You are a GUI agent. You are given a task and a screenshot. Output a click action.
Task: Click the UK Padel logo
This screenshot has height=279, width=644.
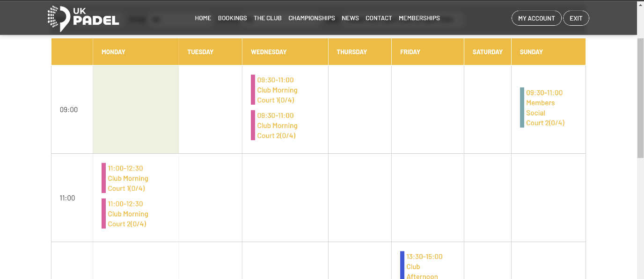pyautogui.click(x=83, y=18)
